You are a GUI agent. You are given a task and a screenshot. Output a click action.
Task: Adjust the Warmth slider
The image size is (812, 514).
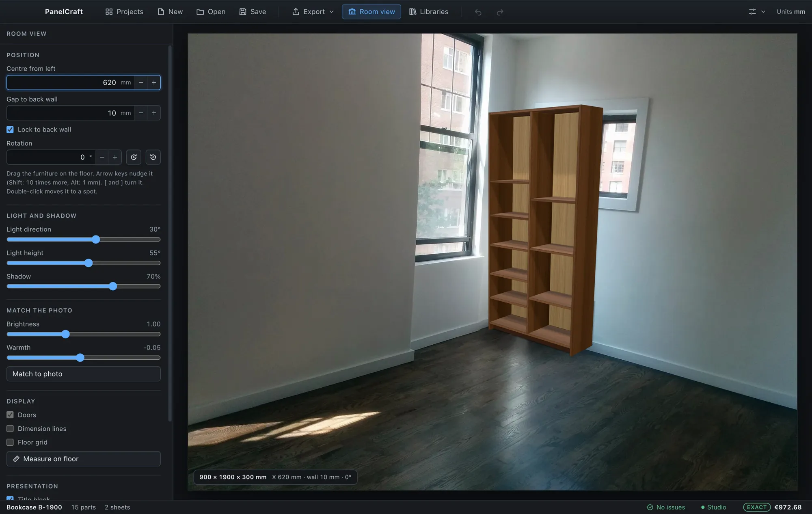point(84,358)
